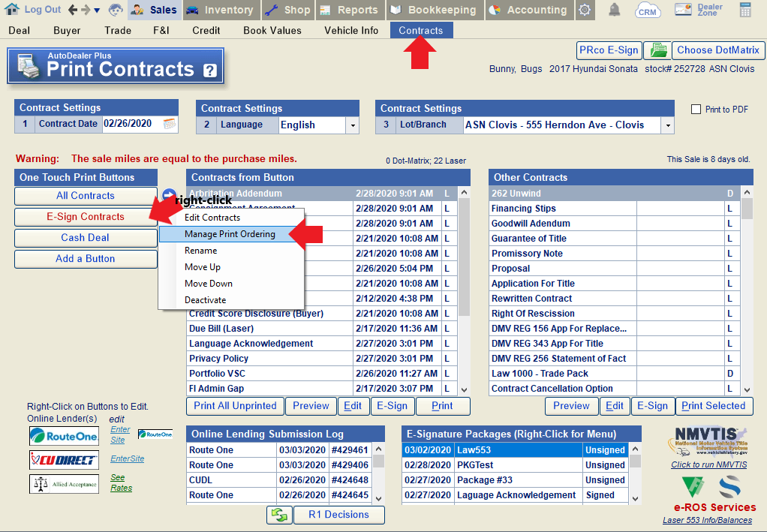This screenshot has height=532, width=767.
Task: Open the Bookkeeping module tab
Action: coord(435,10)
